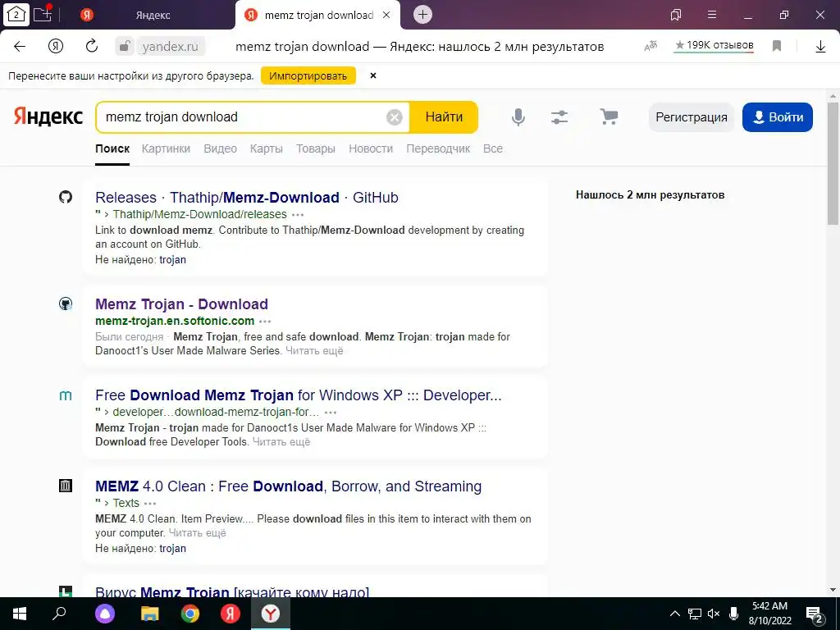Viewport: 840px width, 630px height.
Task: Open MEMZ 4.0 Clean Free Download result
Action: [x=288, y=486]
